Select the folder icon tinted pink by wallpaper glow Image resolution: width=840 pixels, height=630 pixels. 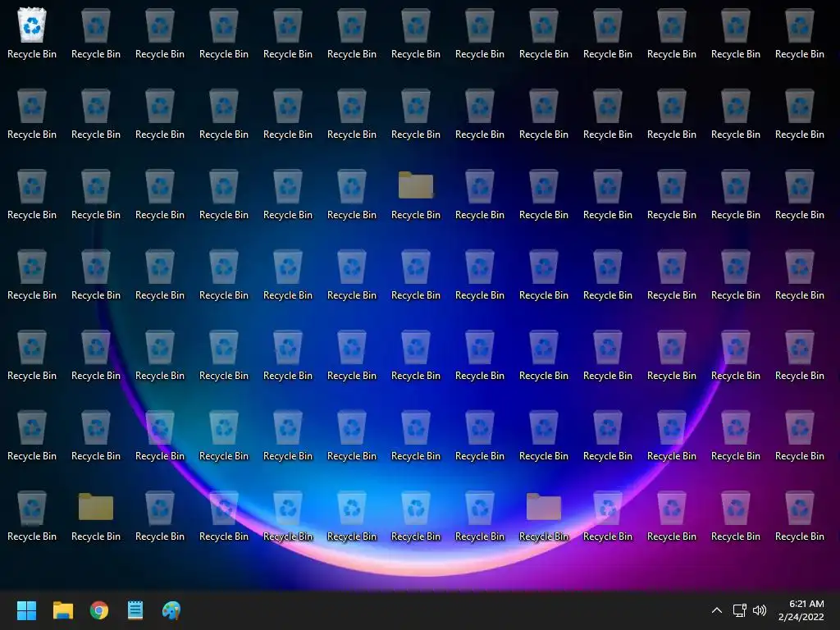point(544,507)
